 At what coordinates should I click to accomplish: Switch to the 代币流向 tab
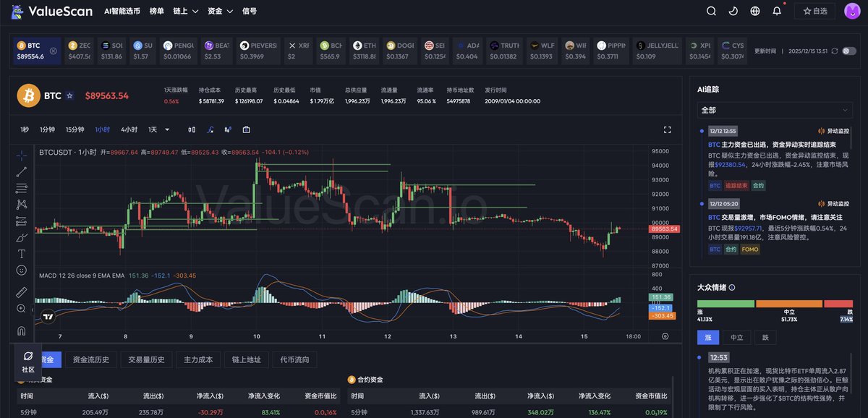coord(294,359)
